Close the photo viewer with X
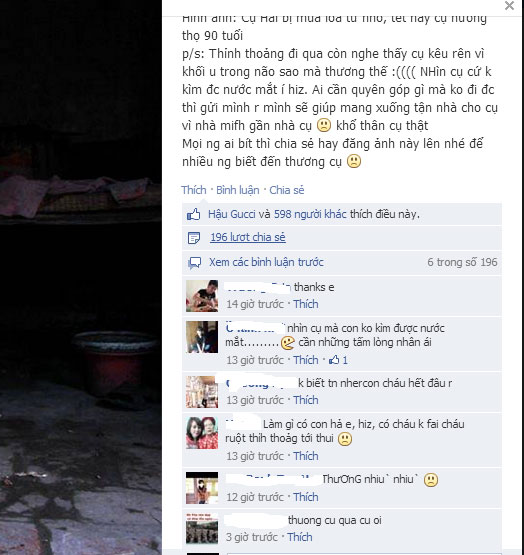The height and width of the screenshot is (555, 524). click(x=509, y=6)
